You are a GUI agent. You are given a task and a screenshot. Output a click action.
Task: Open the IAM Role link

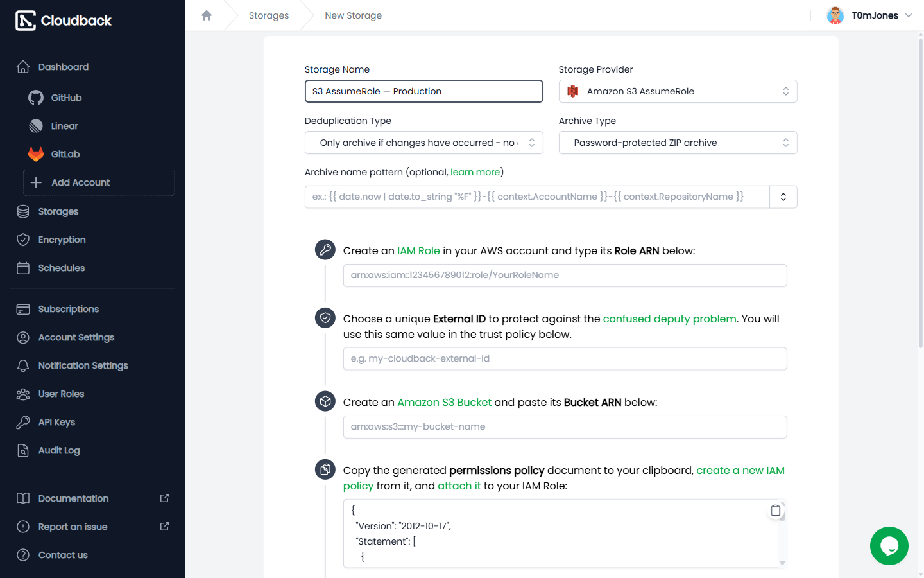point(418,251)
